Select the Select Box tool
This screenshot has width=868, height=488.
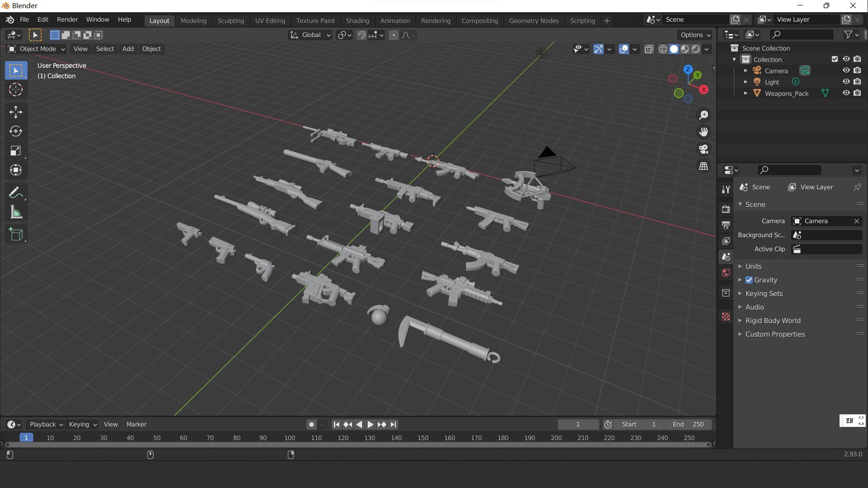(x=16, y=70)
